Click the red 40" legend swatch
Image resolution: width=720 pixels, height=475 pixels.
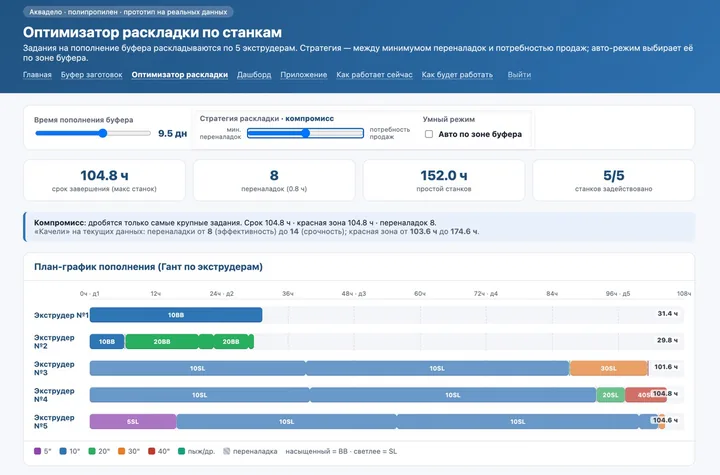point(152,451)
